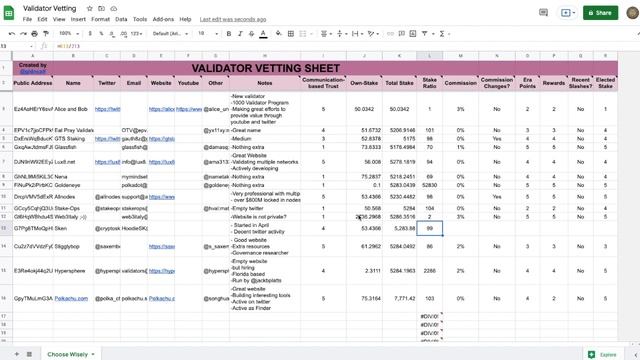The height and width of the screenshot is (360, 640).
Task: Open the Format menu
Action: click(100, 19)
